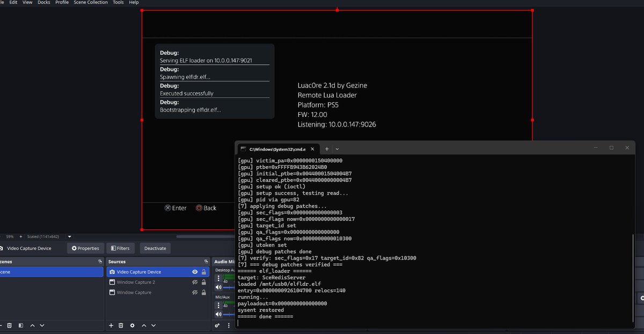Pop out the Scenes dock
Viewport: 644px width, 334px height.
pos(100,262)
